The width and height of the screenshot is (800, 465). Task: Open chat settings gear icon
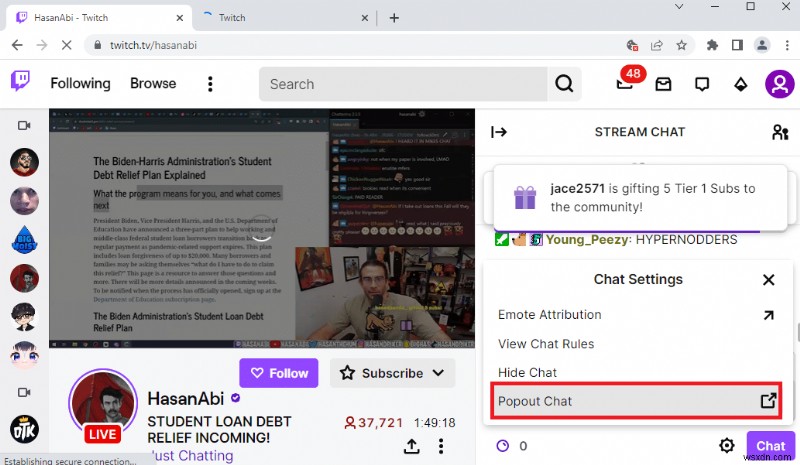pyautogui.click(x=727, y=446)
